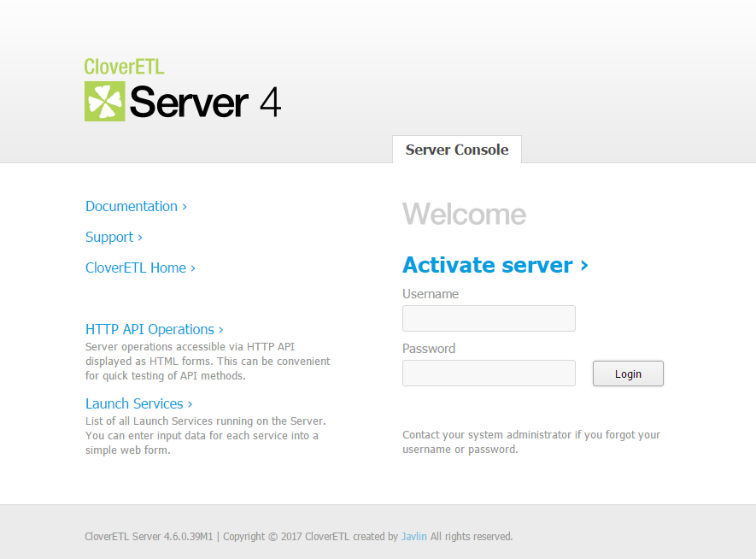The width and height of the screenshot is (756, 559).
Task: Open the Support link
Action: tap(114, 238)
